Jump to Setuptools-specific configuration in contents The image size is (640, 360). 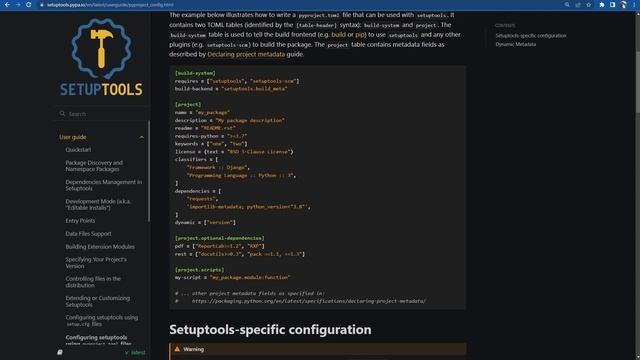tap(531, 36)
